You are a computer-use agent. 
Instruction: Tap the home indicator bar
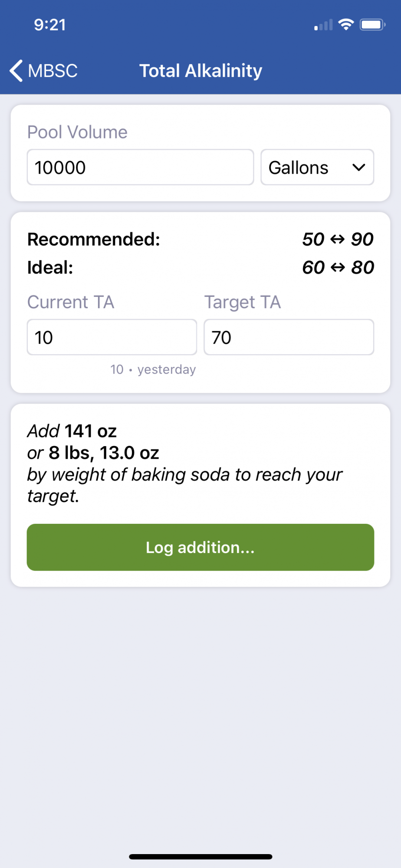[200, 857]
